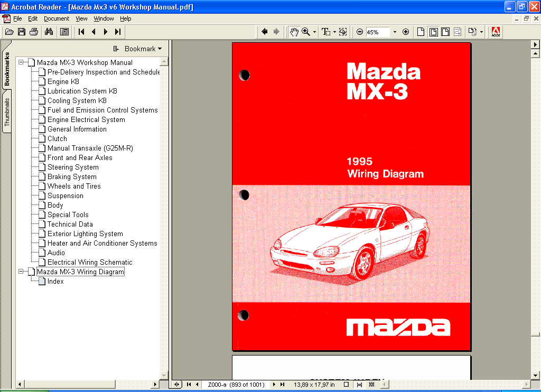Select Continuous layout in status bar
Image resolution: width=541 pixels, height=392 pixels.
(x=359, y=385)
